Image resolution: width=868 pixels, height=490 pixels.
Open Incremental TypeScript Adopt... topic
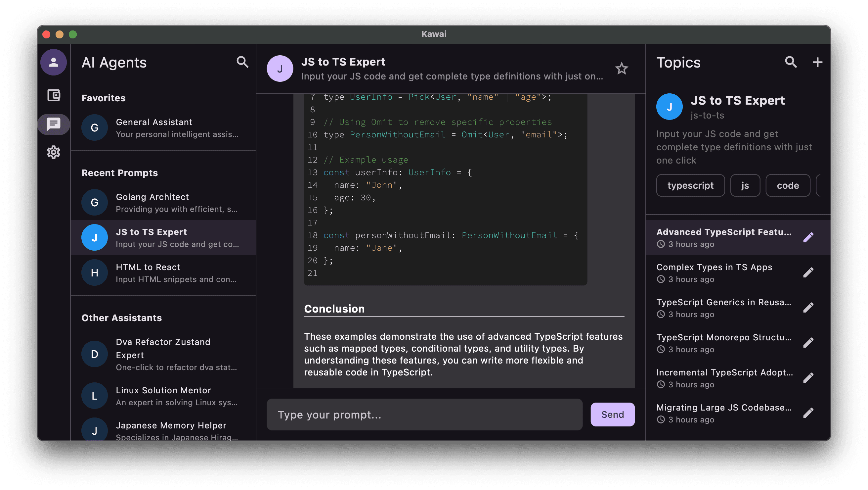738,378
